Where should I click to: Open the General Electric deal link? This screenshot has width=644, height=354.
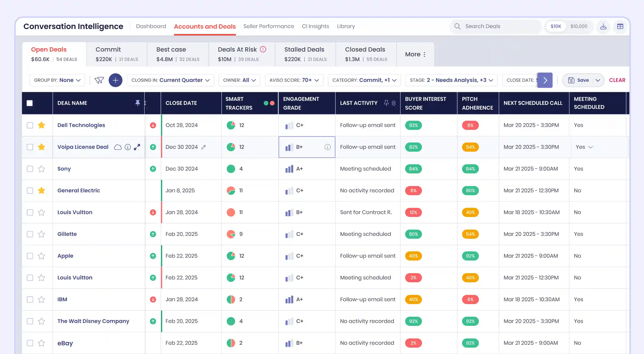point(79,190)
